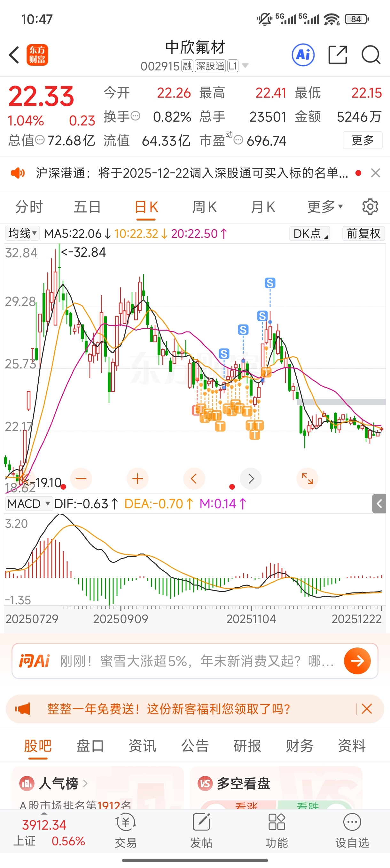
Task: Open the 公告 tab
Action: pyautogui.click(x=195, y=745)
